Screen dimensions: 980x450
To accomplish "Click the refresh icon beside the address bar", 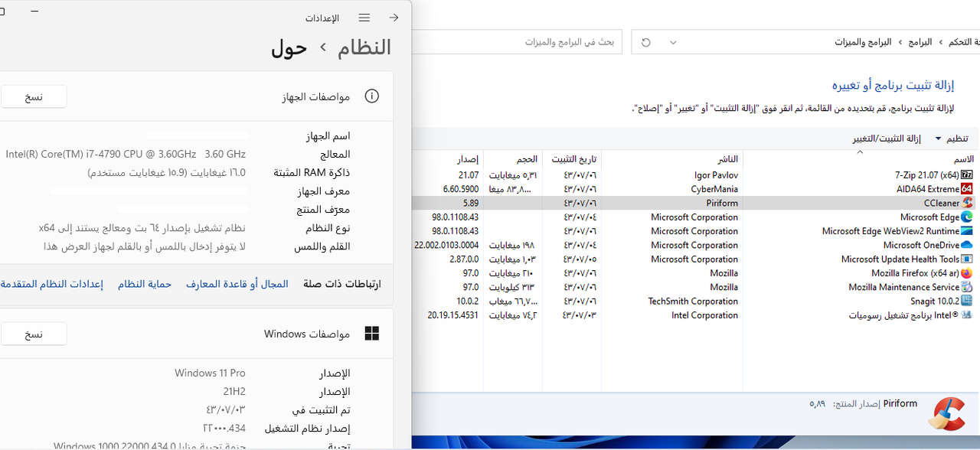I will [x=646, y=42].
